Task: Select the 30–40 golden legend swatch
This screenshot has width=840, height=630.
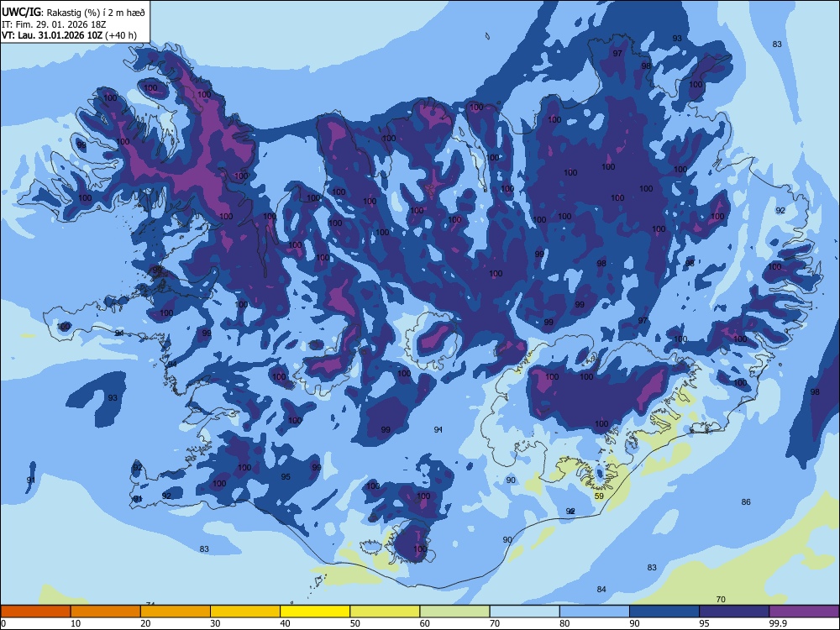Action: point(245,612)
